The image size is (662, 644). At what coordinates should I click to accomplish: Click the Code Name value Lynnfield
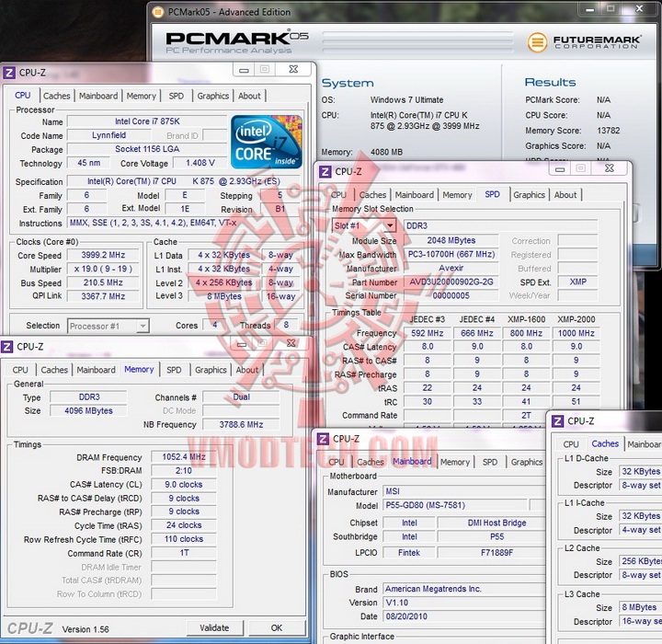tap(108, 135)
